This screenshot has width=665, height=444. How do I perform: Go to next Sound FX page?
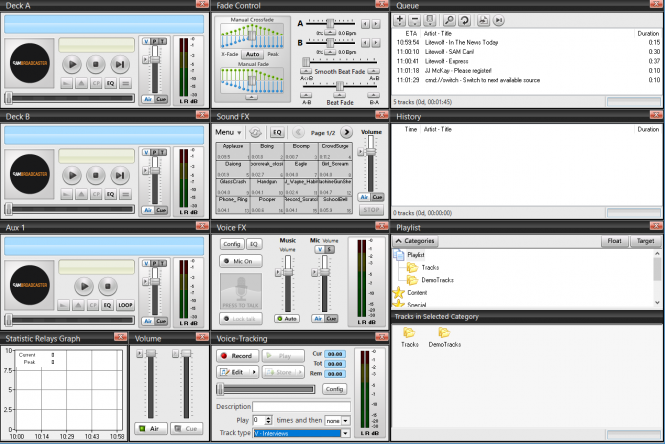pyautogui.click(x=346, y=132)
